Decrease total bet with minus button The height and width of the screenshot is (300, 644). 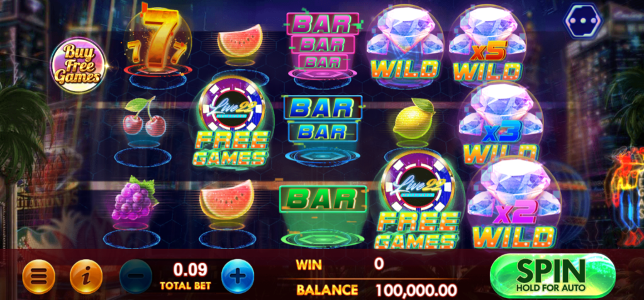(136, 275)
